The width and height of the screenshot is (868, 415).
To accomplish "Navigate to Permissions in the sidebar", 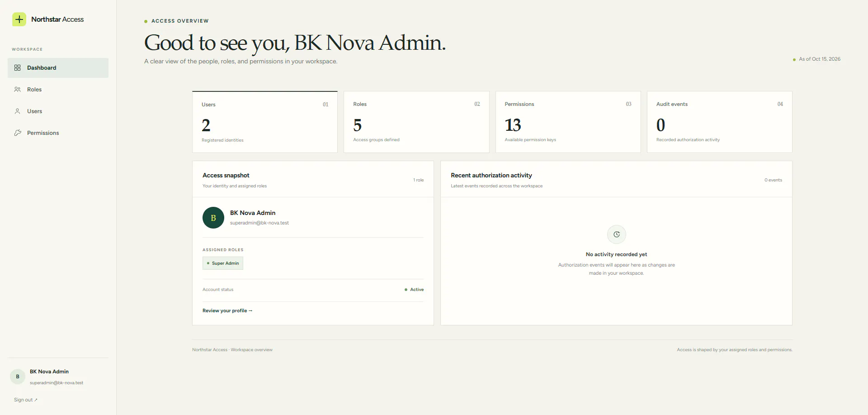I will pyautogui.click(x=58, y=133).
